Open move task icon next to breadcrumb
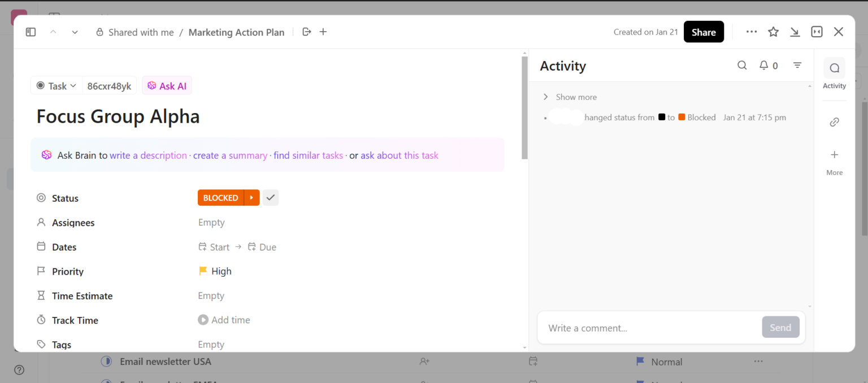 coord(306,32)
